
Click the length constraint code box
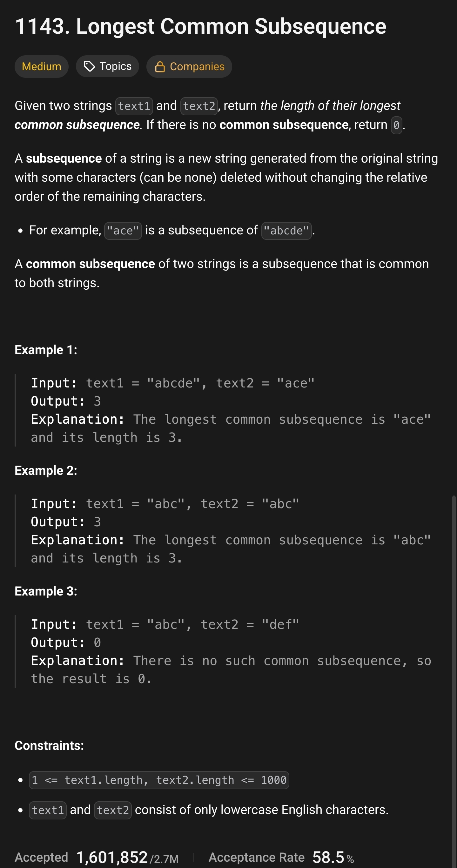click(159, 780)
